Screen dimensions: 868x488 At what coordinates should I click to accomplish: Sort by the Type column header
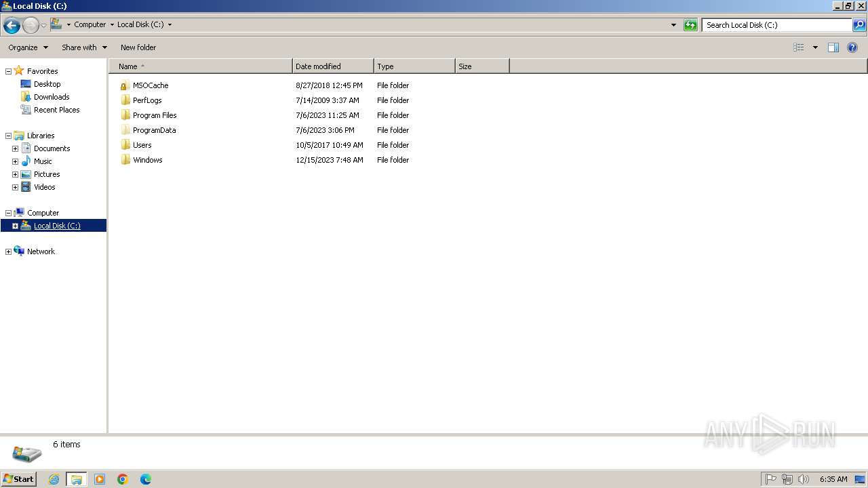pos(414,66)
